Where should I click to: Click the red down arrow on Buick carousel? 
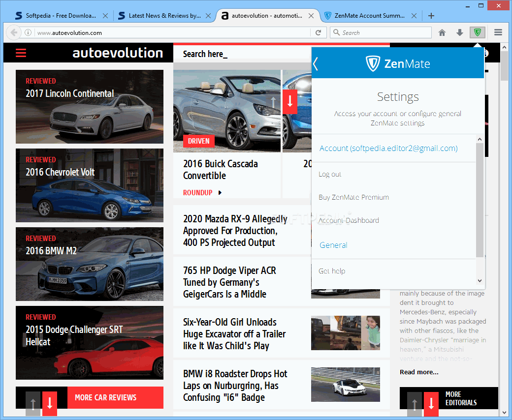tap(290, 102)
